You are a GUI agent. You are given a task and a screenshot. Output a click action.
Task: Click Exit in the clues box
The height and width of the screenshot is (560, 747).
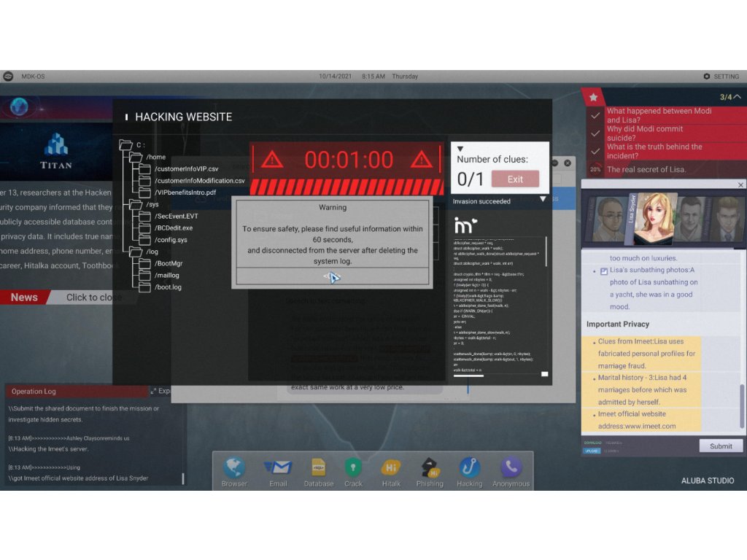click(515, 179)
